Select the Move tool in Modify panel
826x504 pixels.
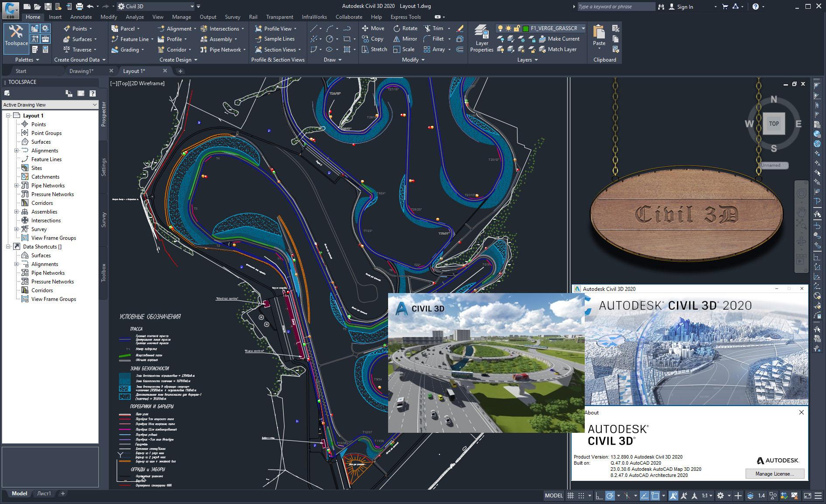pyautogui.click(x=372, y=28)
